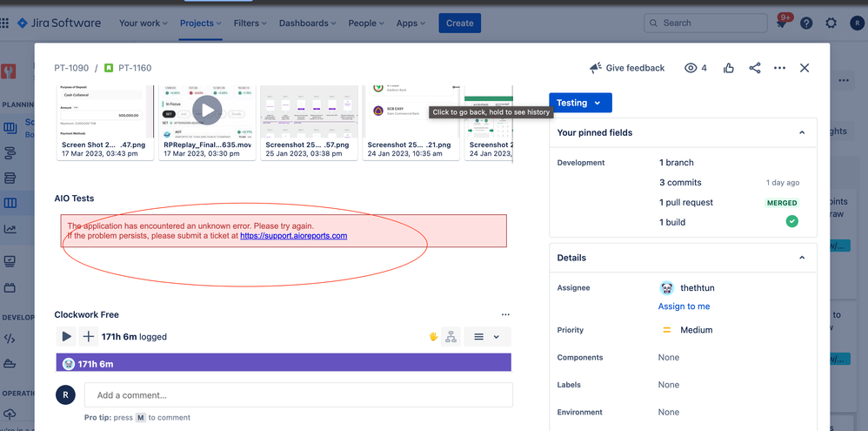The width and height of the screenshot is (868, 431).
Task: Open the Dashboards menu
Action: point(307,24)
